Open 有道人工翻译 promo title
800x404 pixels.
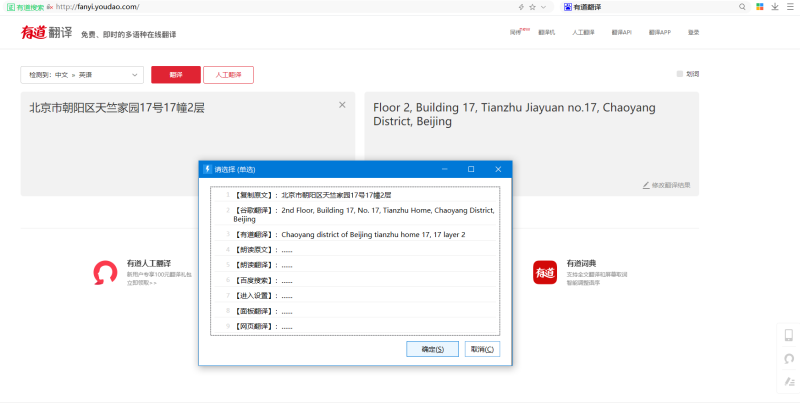coord(149,263)
